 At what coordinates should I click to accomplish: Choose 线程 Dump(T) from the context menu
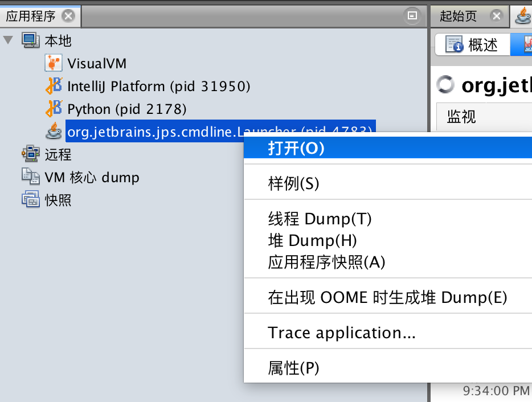click(x=388, y=219)
